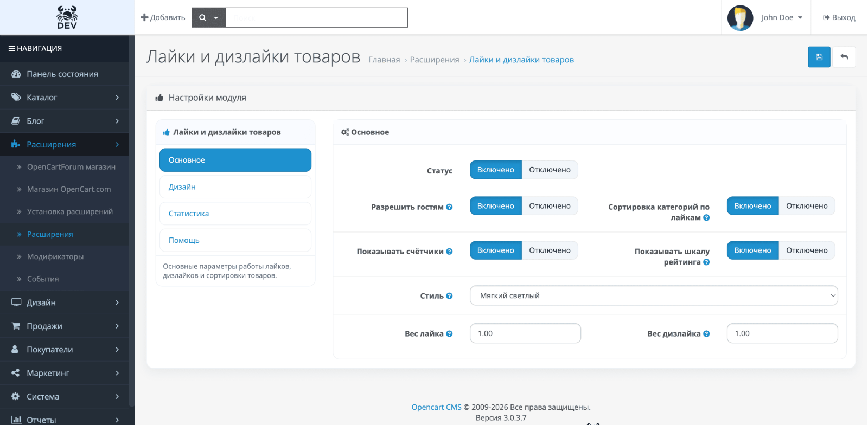Click help icon beside Показывать шкалу рейтинга
868x425 pixels.
pyautogui.click(x=706, y=262)
